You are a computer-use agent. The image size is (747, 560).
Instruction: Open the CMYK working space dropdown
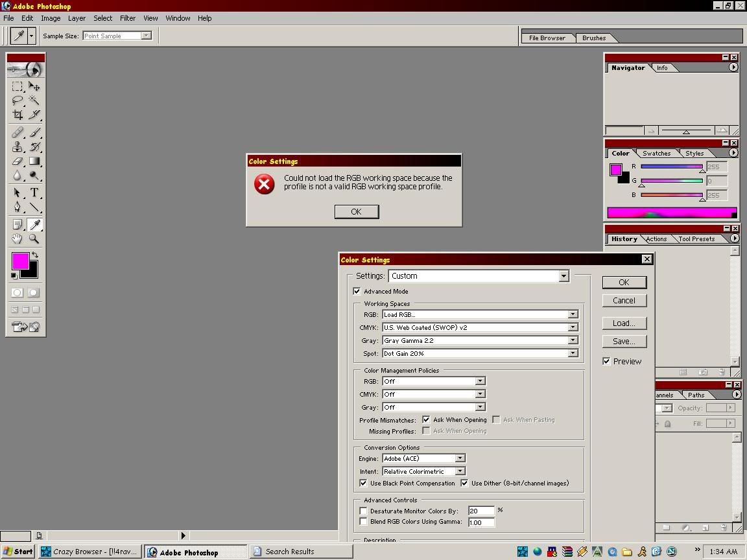pyautogui.click(x=480, y=327)
